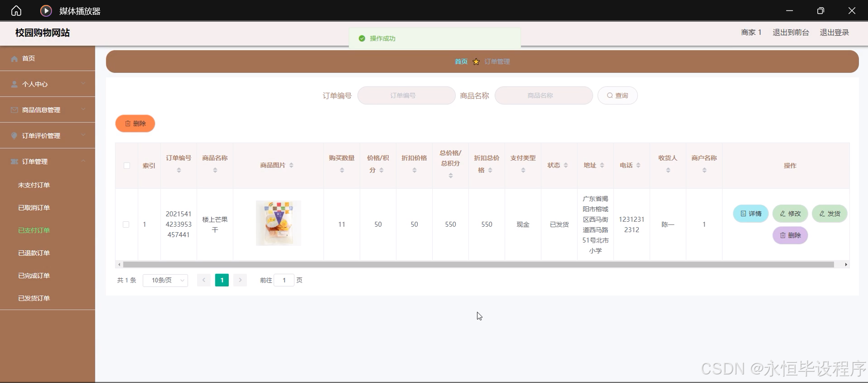Click the 订单管理 sidebar icon

tap(14, 162)
